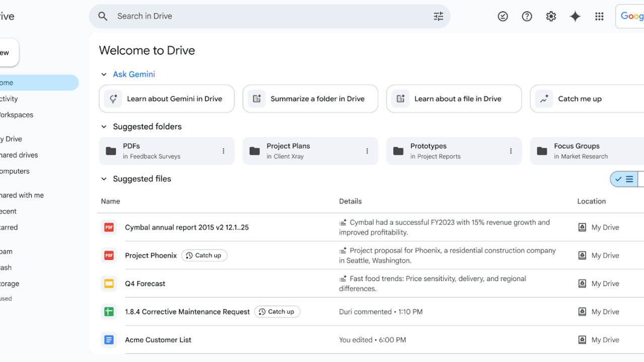Click 'Duri commented • 1:10 PM' detail
Viewport: 644px width, 362px height.
(x=381, y=312)
